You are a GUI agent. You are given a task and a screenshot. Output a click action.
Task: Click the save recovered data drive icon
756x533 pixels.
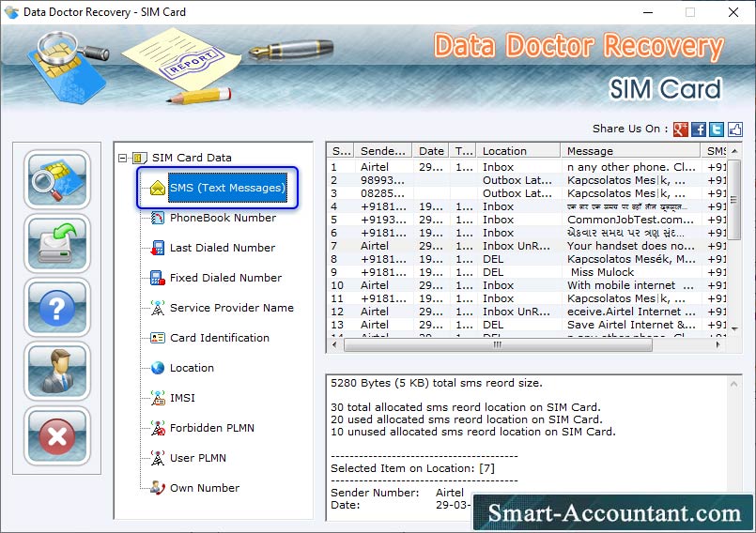57,243
